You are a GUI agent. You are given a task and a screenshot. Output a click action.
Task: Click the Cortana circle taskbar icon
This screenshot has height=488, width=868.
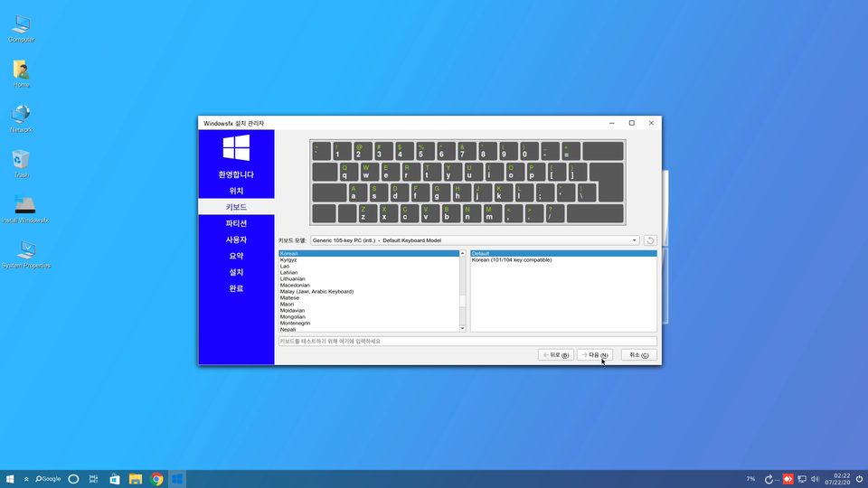[73, 479]
